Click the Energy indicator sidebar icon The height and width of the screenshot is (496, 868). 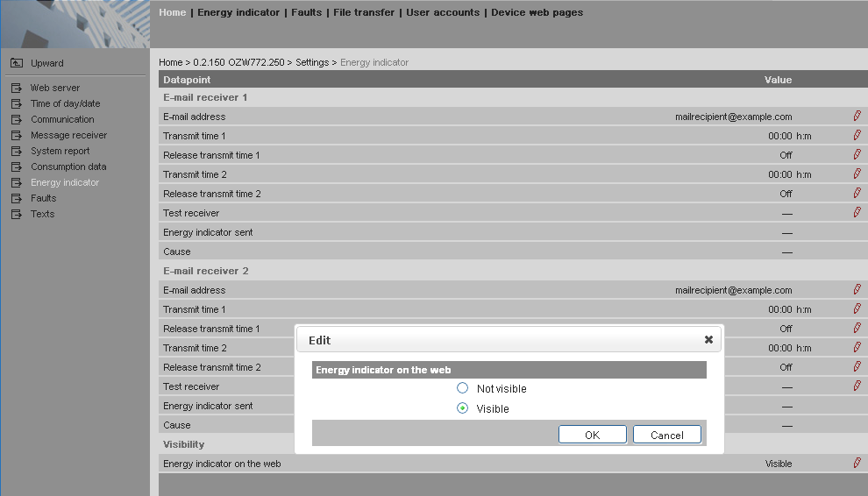[17, 182]
